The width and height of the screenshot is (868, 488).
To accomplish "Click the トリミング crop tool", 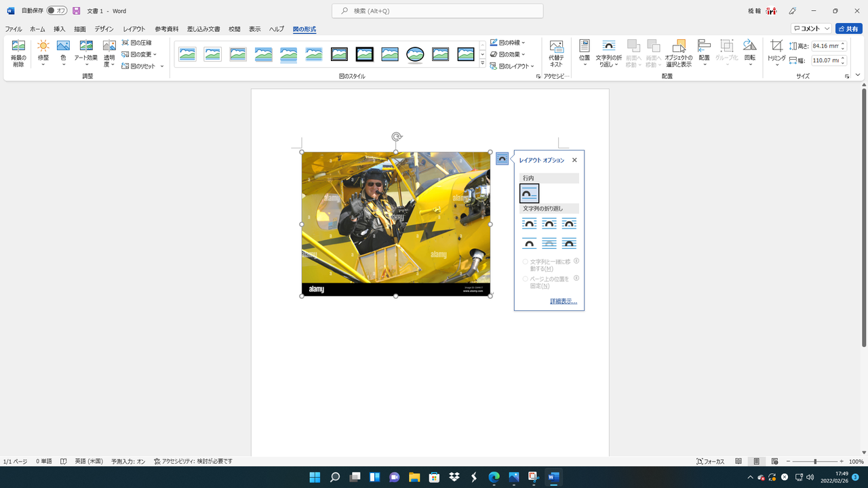I will point(776,54).
